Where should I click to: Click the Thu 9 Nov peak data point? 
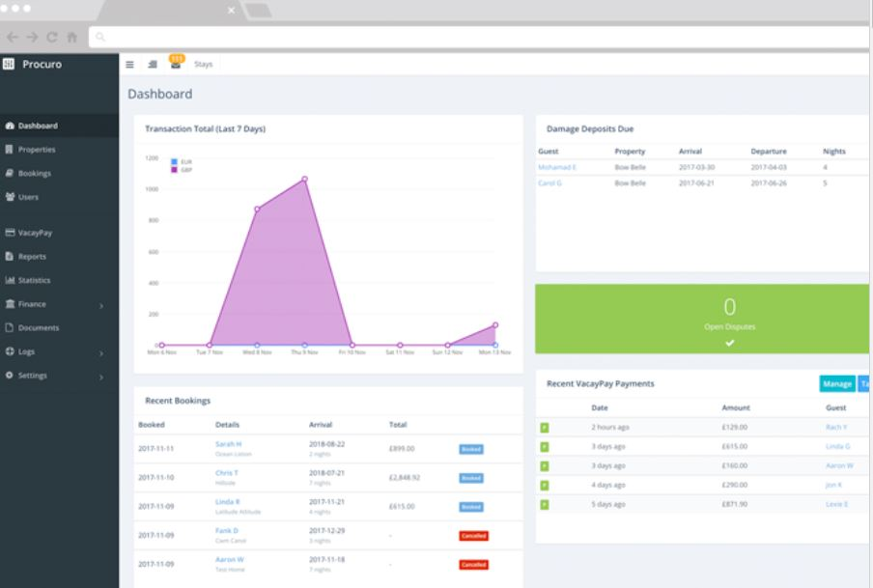tap(304, 179)
